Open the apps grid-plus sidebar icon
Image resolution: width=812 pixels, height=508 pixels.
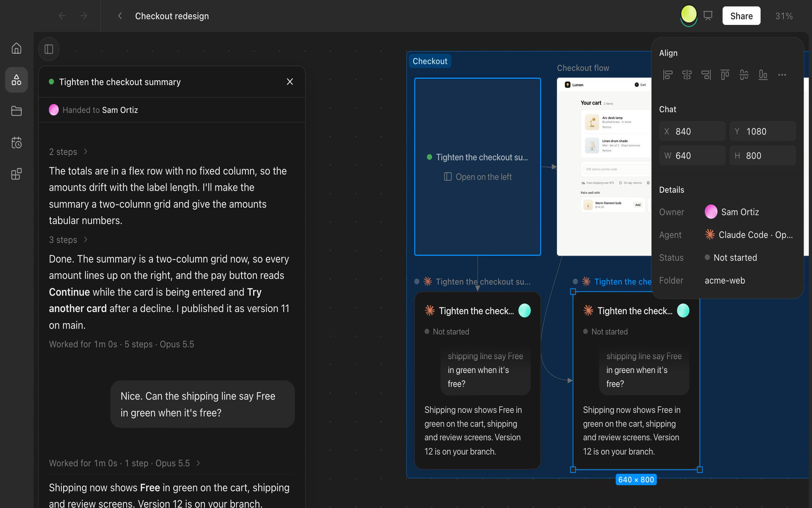16,174
